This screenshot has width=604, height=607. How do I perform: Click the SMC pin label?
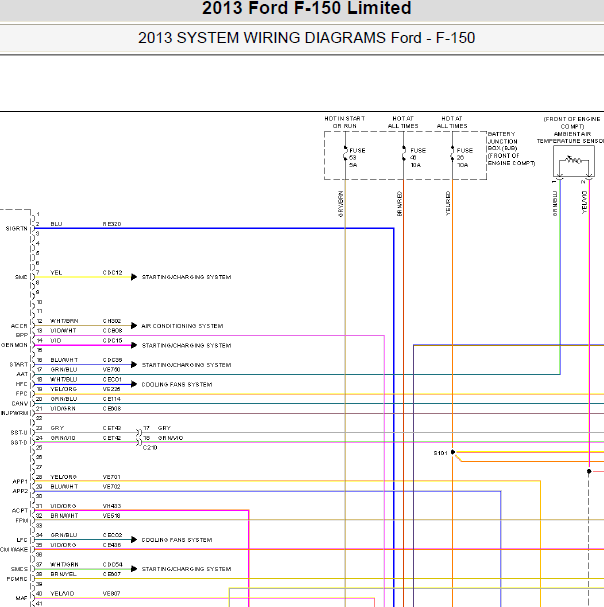pos(21,277)
